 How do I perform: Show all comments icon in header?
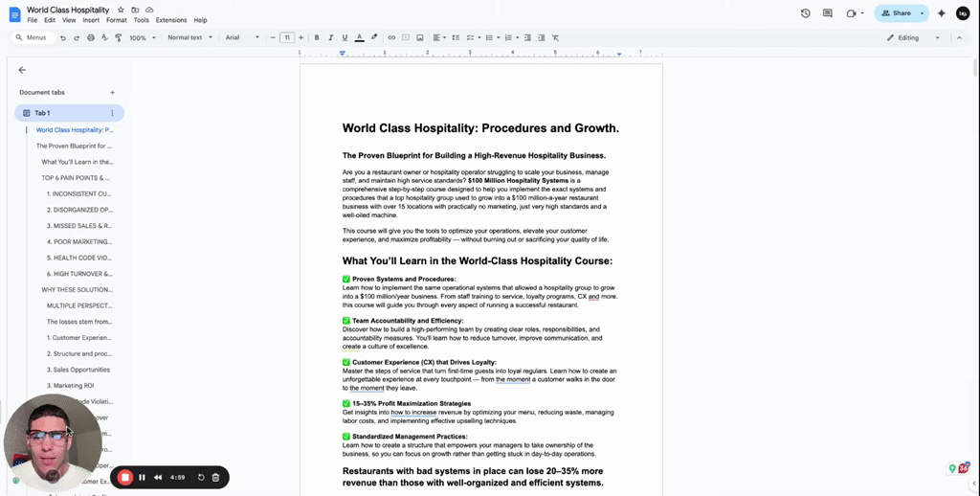point(828,13)
